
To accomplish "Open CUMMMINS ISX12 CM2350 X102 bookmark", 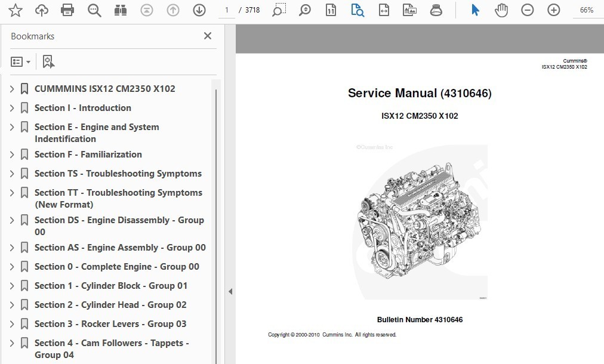I will (105, 88).
